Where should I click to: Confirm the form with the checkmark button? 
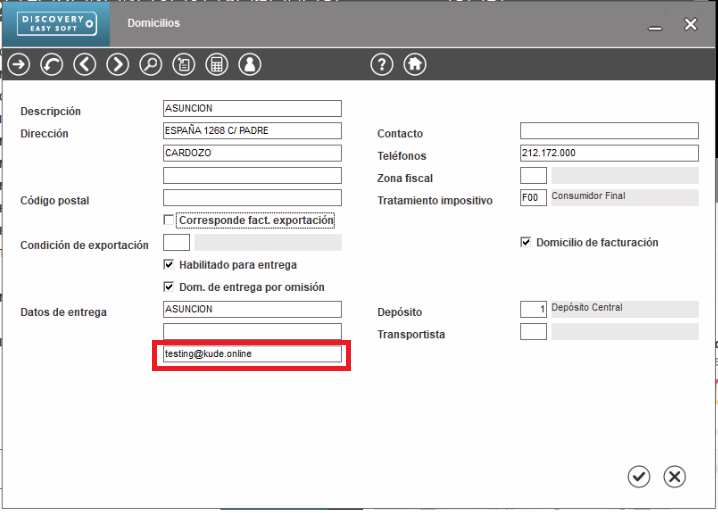tap(639, 477)
